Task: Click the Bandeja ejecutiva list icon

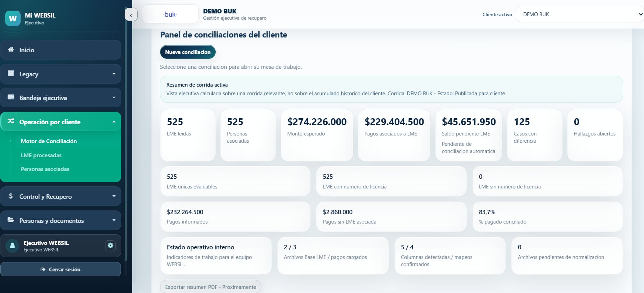Action: point(11,97)
